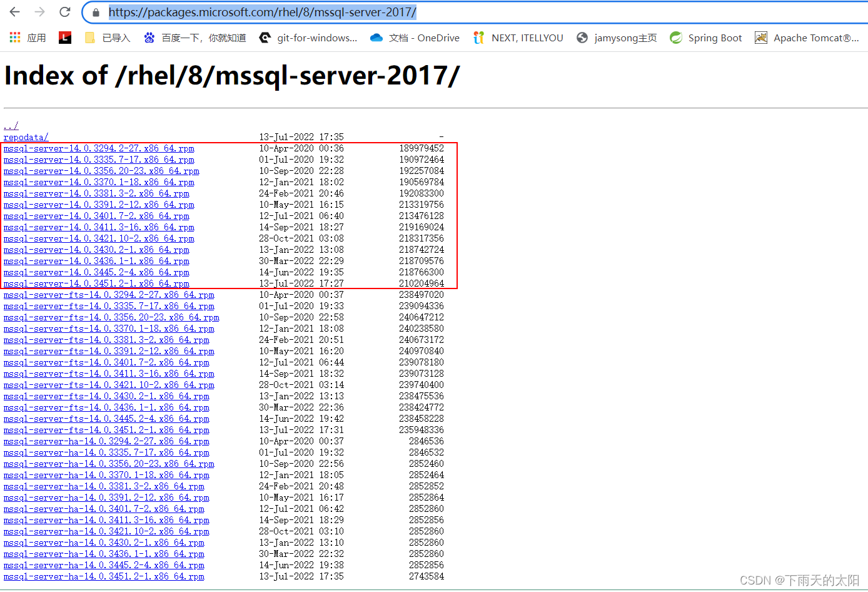Download mssql-server-14.0.3381.3-2.x86_64.rpm
The width and height of the screenshot is (868, 592).
click(96, 193)
